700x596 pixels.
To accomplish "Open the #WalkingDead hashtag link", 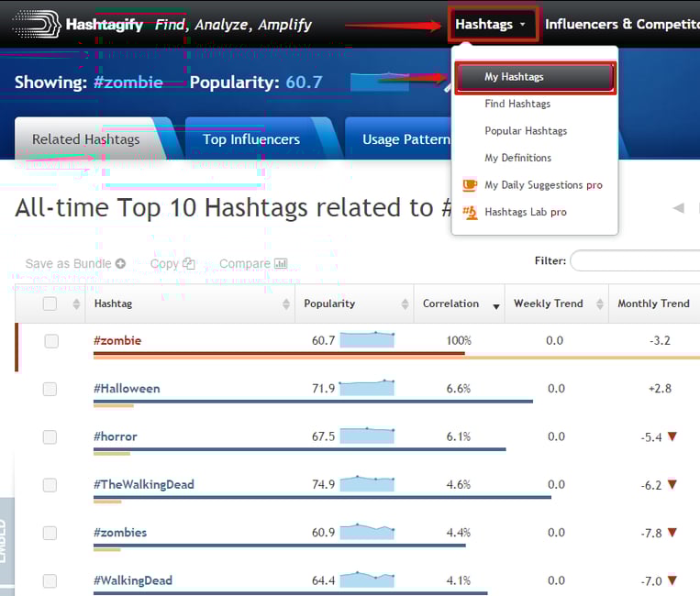I will 133,580.
